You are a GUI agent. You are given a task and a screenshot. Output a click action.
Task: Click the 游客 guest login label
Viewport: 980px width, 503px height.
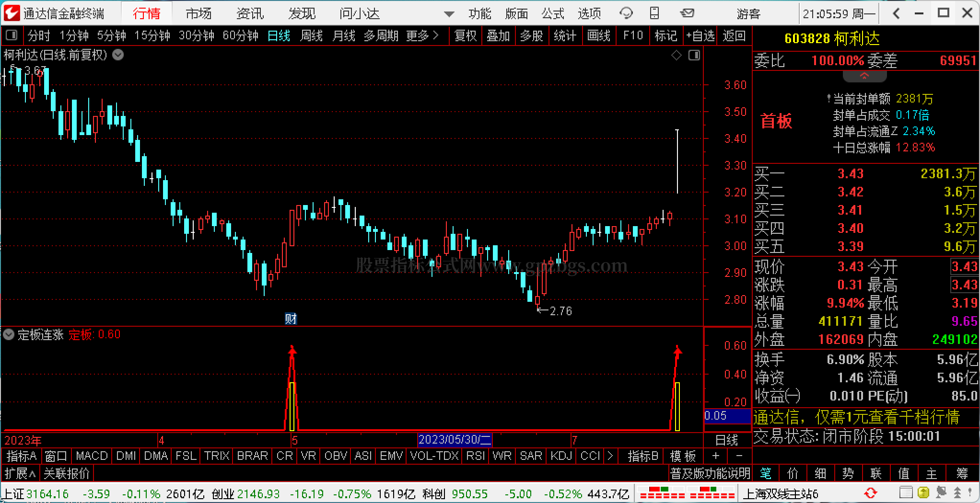[x=748, y=13]
